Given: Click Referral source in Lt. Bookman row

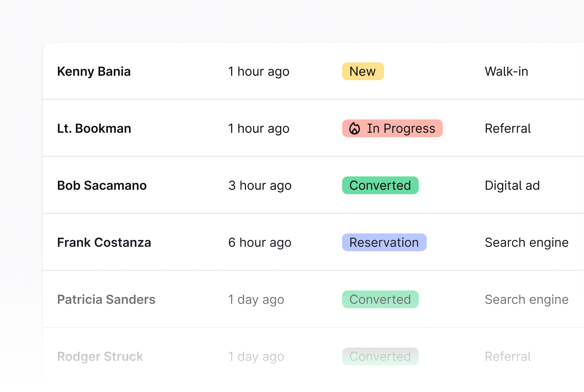Looking at the screenshot, I should [x=508, y=129].
